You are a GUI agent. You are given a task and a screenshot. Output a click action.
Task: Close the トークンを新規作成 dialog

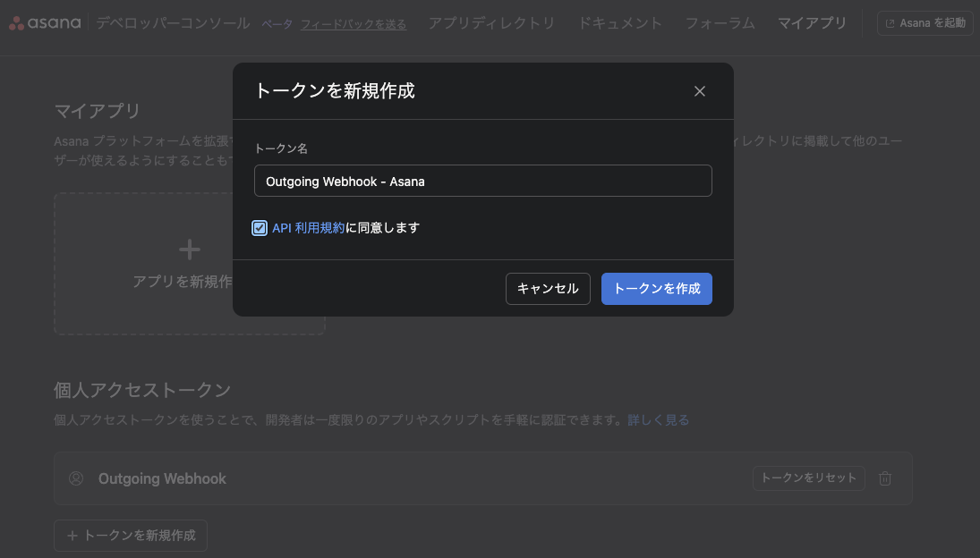[699, 91]
